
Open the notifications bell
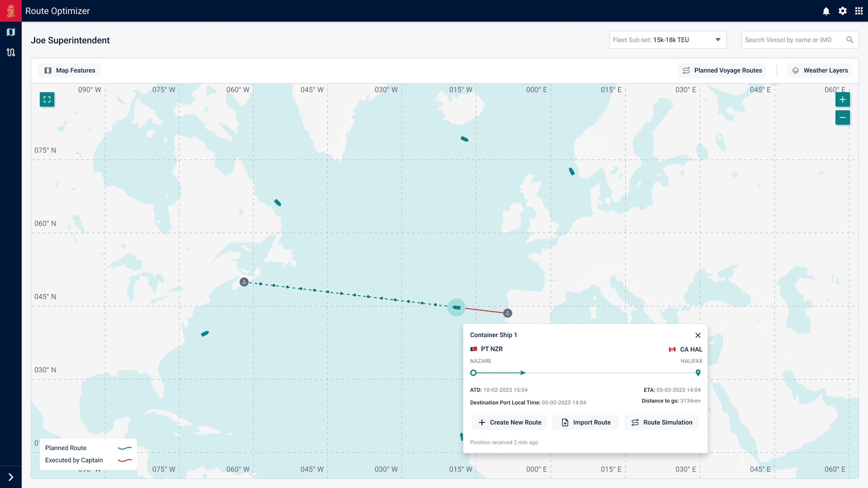[x=826, y=11]
